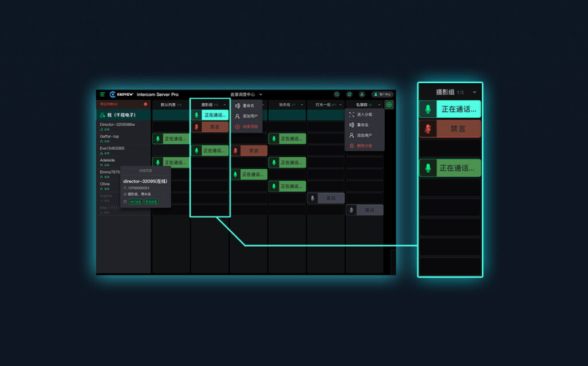The height and width of the screenshot is (366, 588).
Task: Open the 灯光一组 column dropdown arrow
Action: click(341, 105)
